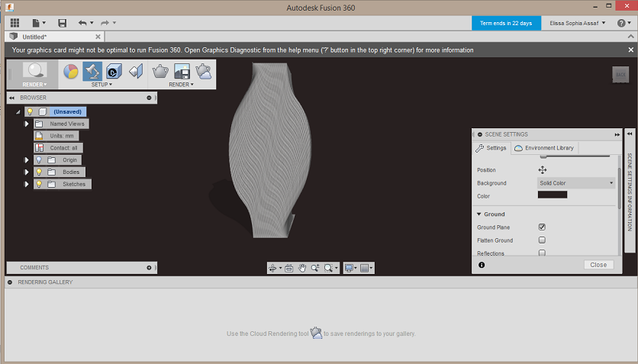
Task: Select the Zoom Window/Fit tool
Action: (x=328, y=268)
